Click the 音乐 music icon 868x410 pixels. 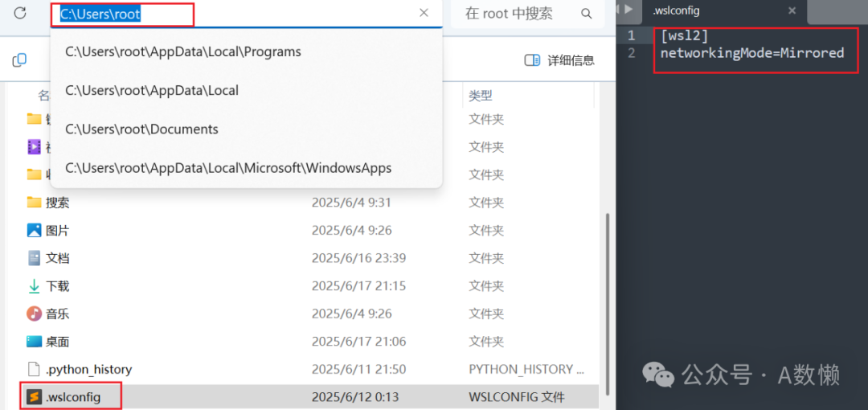click(x=35, y=314)
